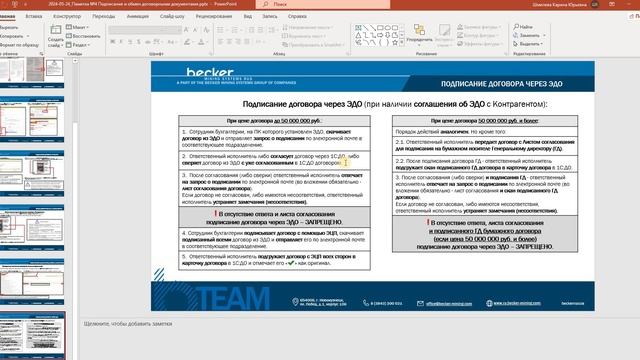
Task: Open the Выделить (Select) dropdown
Action: (528, 44)
